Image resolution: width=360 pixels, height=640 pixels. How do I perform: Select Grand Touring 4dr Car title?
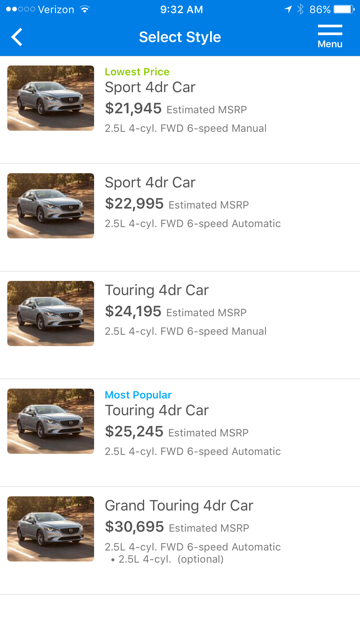pyautogui.click(x=179, y=506)
